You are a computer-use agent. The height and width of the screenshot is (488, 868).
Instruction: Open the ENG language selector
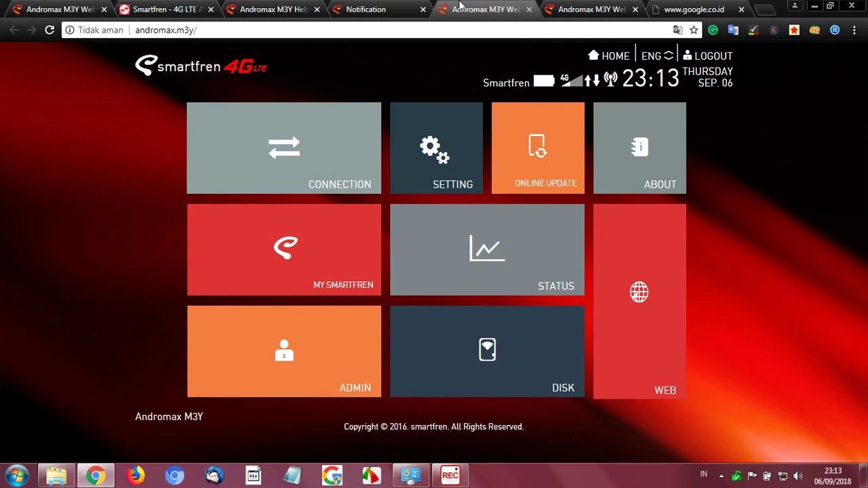pos(656,56)
